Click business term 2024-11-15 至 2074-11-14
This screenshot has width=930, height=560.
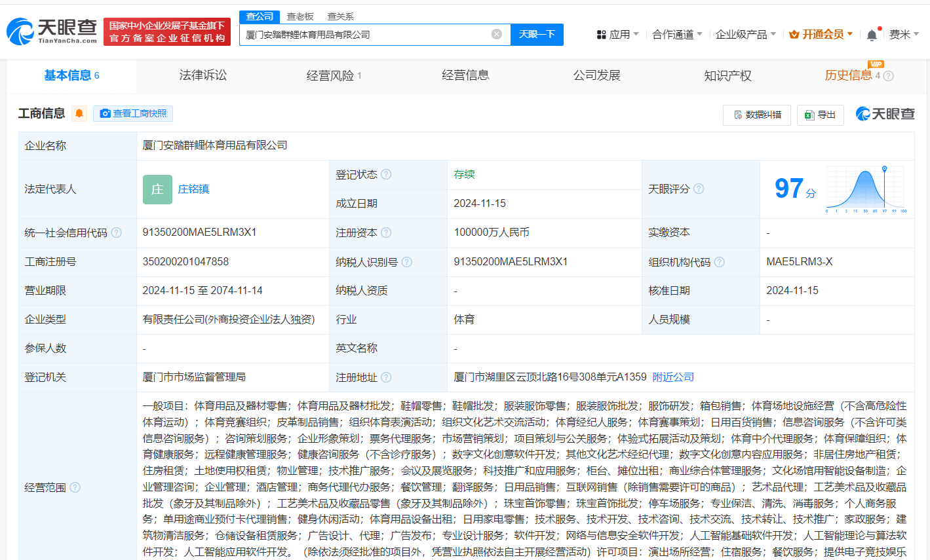coord(203,290)
